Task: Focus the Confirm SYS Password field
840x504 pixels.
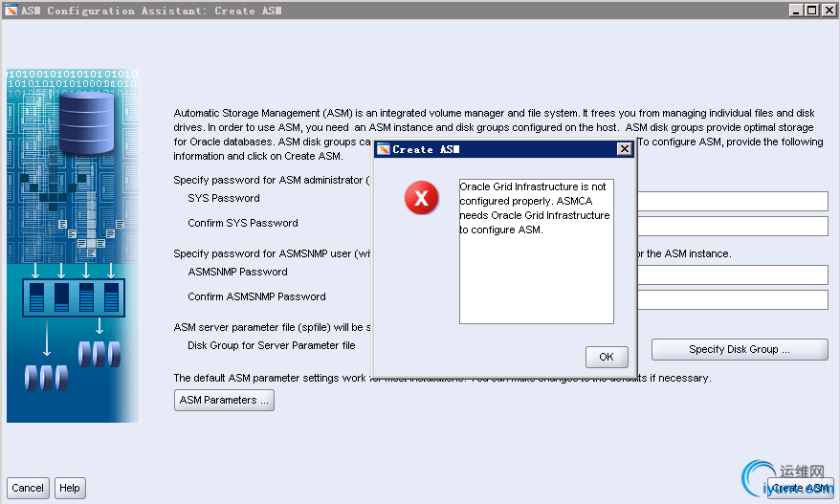Action: (x=732, y=226)
